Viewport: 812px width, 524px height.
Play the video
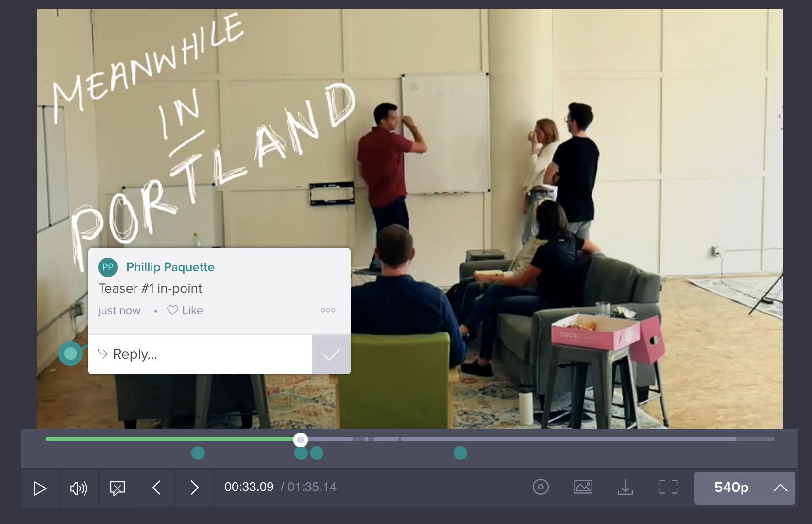pyautogui.click(x=40, y=488)
